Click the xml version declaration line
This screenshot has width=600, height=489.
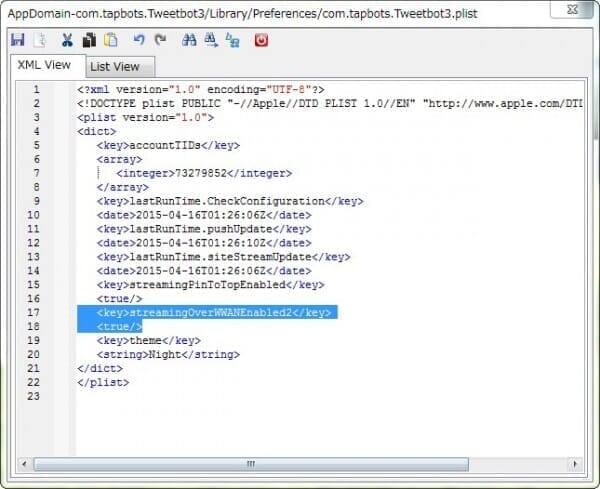[201, 90]
